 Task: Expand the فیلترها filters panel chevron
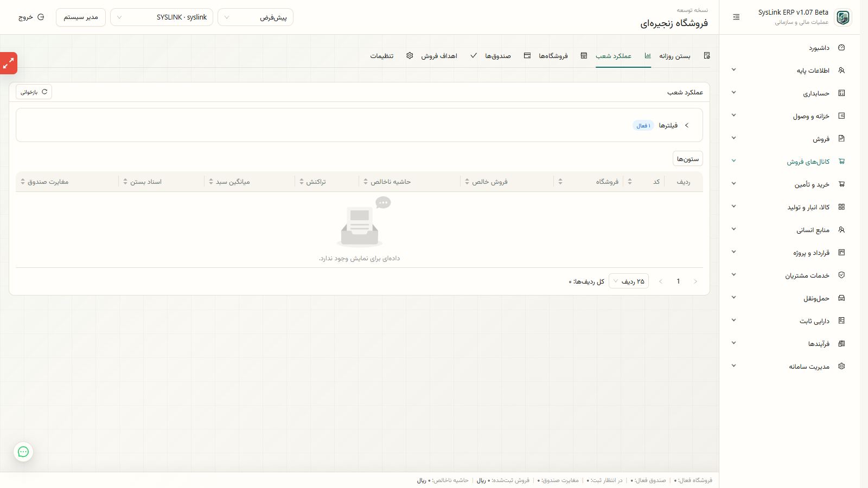point(687,125)
